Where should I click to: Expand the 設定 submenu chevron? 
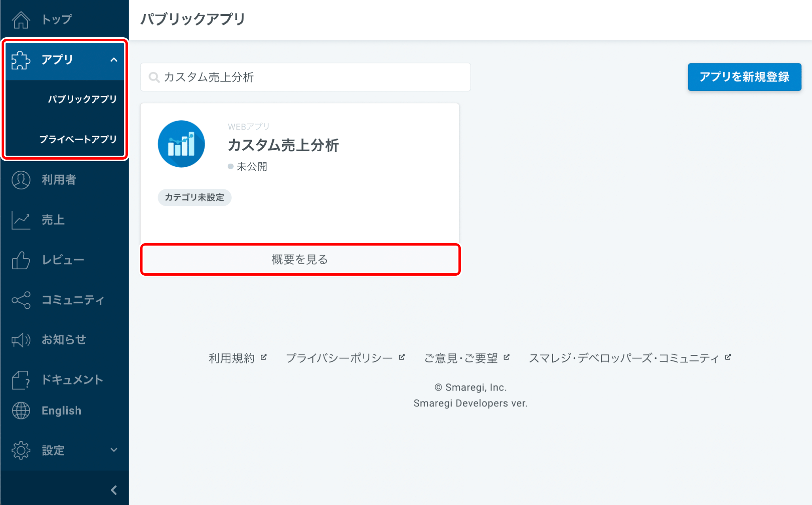click(x=114, y=450)
